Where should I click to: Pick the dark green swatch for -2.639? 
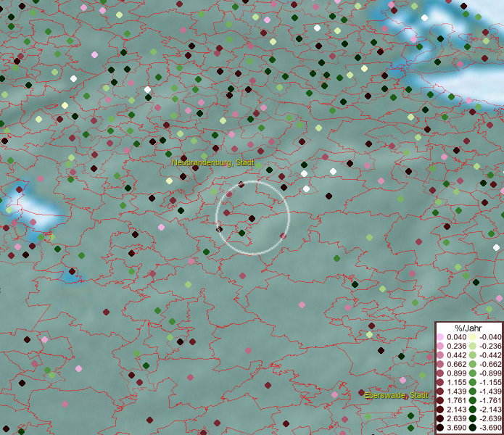pos(473,418)
